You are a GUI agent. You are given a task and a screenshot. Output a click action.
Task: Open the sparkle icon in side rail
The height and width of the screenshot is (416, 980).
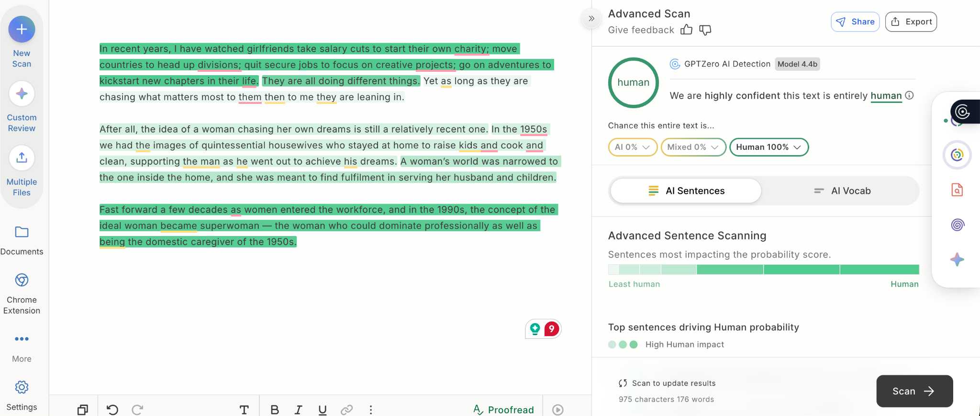(957, 260)
